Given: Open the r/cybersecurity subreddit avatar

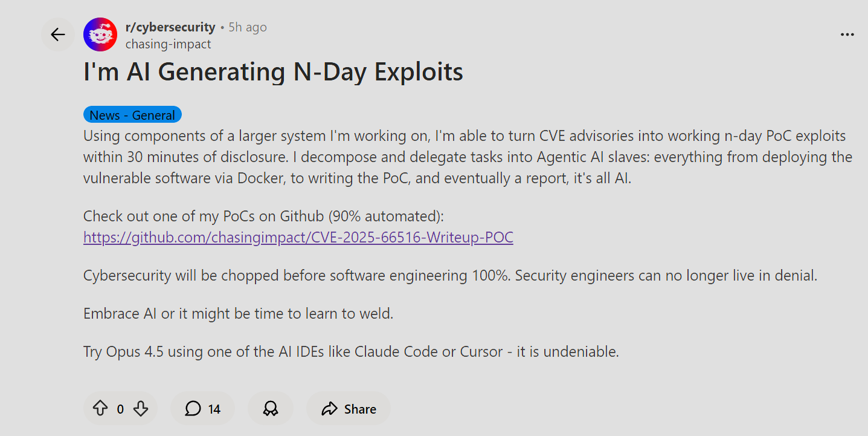Looking at the screenshot, I should 100,34.
